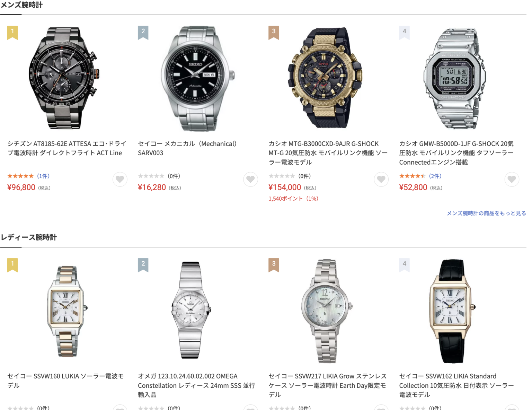Image resolution: width=532 pixels, height=410 pixels.
Task: Favorite the Citizen AT8185-62E ATTESA watch
Action: (x=120, y=179)
